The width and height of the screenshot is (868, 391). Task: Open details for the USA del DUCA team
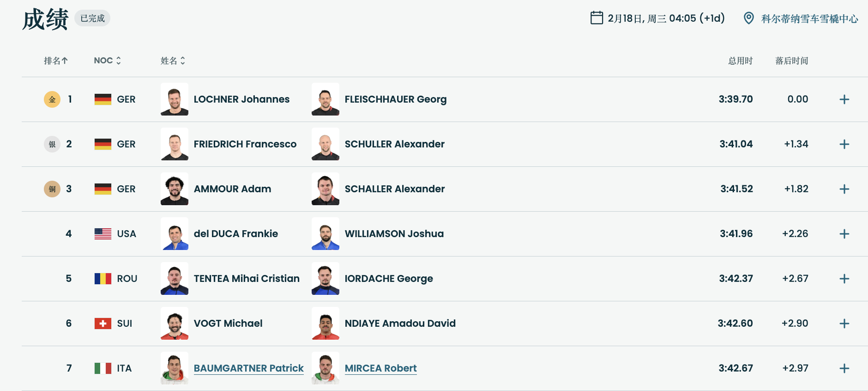pos(844,234)
